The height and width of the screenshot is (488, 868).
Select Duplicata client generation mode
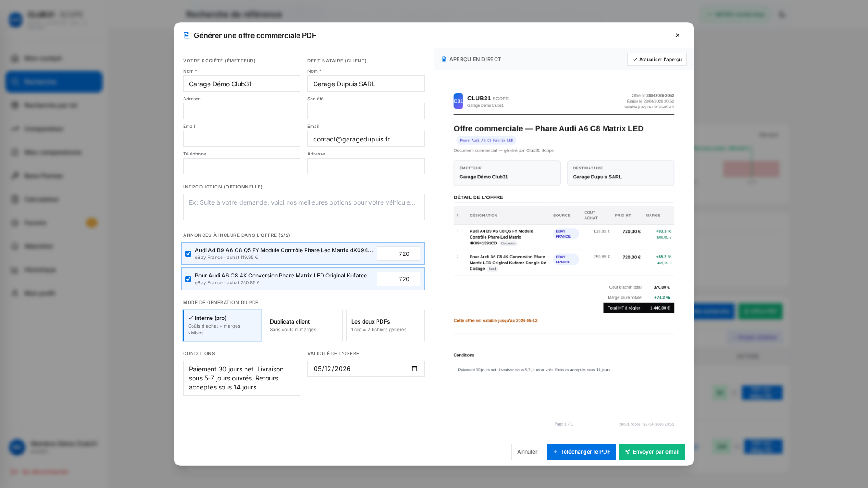[x=304, y=325]
